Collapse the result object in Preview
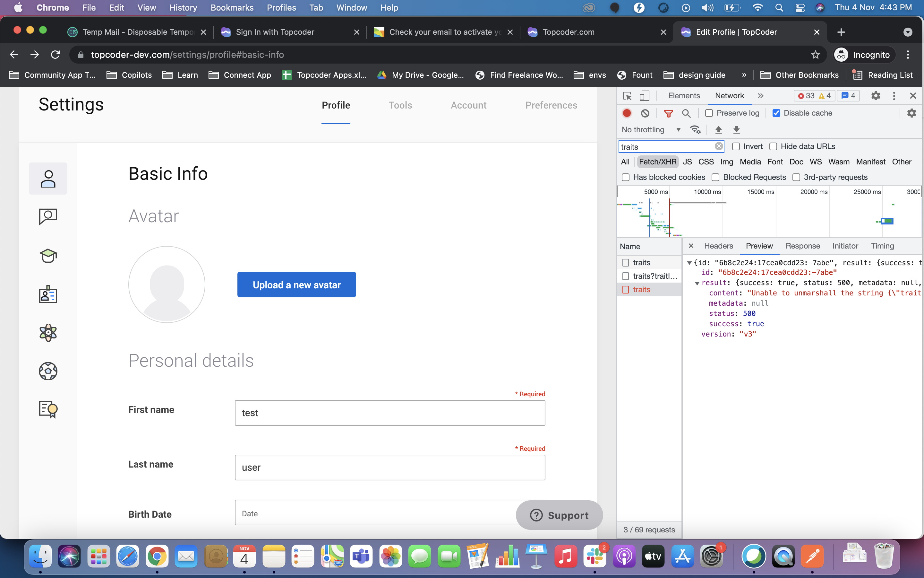Viewport: 924px width, 578px height. tap(697, 283)
